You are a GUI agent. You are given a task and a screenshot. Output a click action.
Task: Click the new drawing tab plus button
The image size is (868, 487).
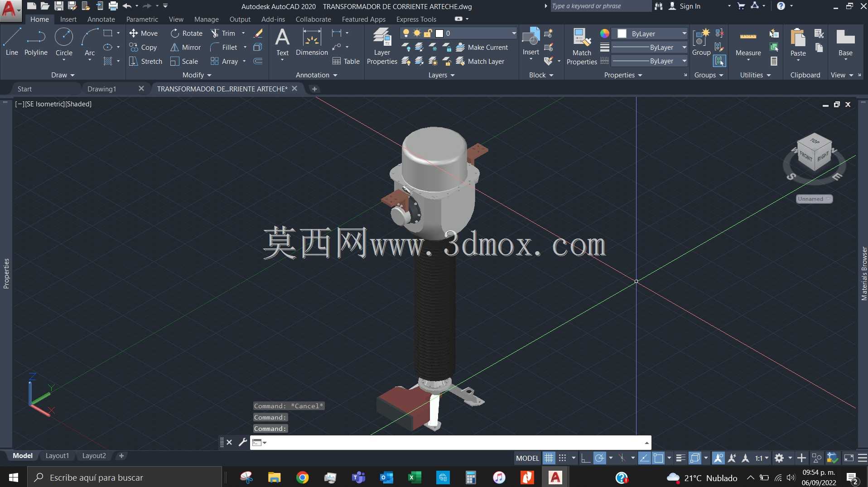pyautogui.click(x=314, y=89)
